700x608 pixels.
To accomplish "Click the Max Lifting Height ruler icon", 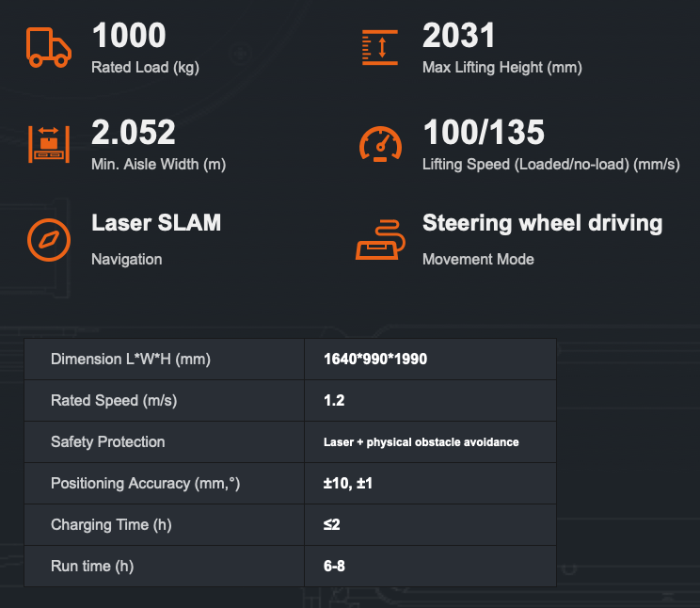I will point(380,47).
